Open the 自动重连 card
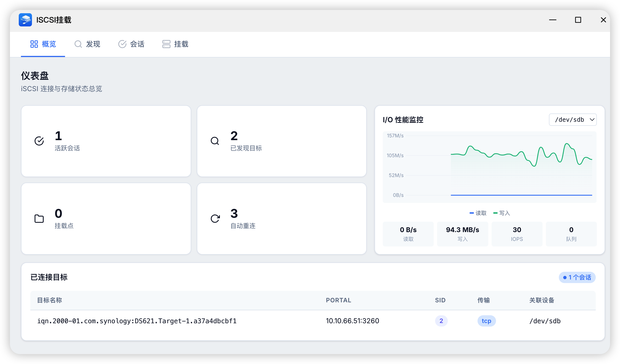The height and width of the screenshot is (364, 620). coord(282,219)
